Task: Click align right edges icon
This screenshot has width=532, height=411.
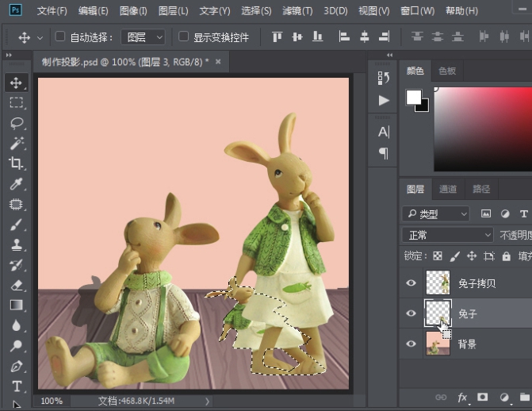Action: coord(384,36)
